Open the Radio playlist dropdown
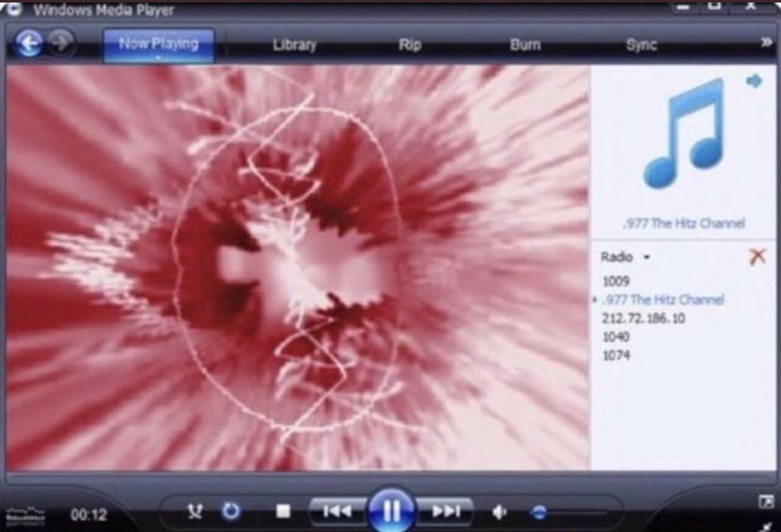The image size is (781, 532). (x=625, y=257)
